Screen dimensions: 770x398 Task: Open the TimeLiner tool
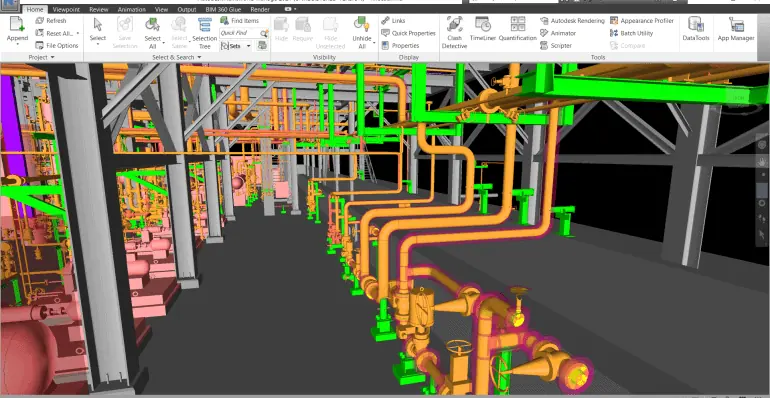point(483,28)
